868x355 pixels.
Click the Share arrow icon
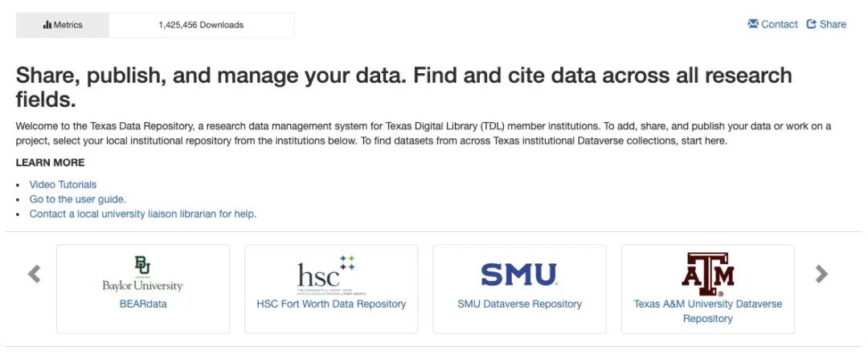tap(812, 24)
